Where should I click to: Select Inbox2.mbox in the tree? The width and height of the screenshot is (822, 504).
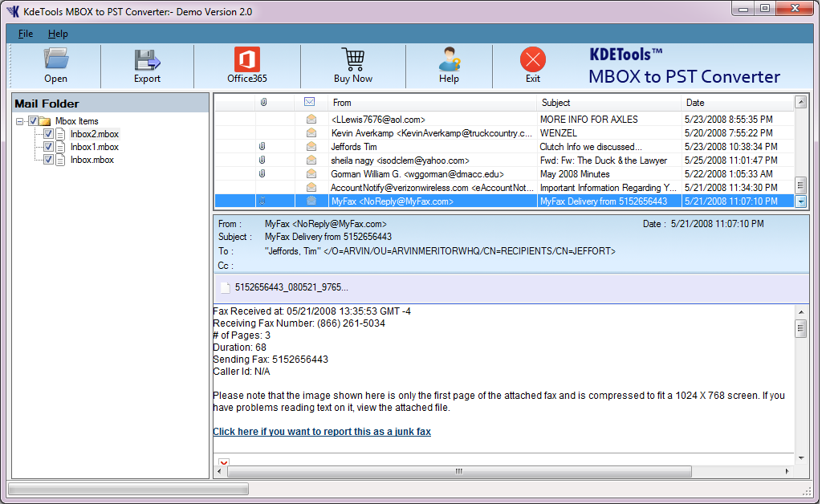pyautogui.click(x=95, y=134)
